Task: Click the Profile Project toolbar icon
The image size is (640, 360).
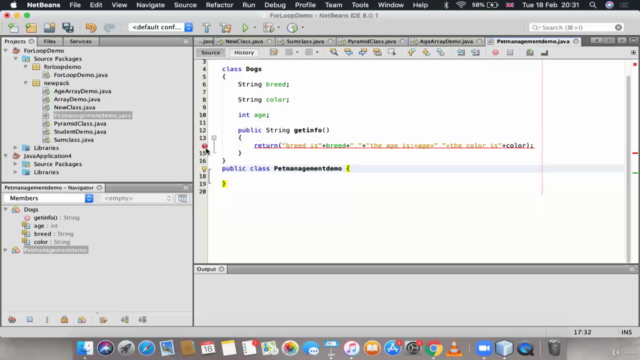Action: pyautogui.click(x=292, y=27)
